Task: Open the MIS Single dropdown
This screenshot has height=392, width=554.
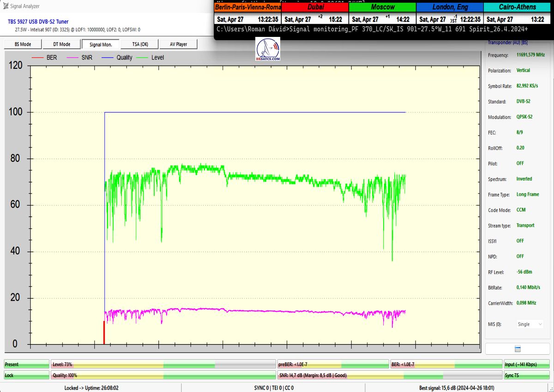Action: [529, 324]
